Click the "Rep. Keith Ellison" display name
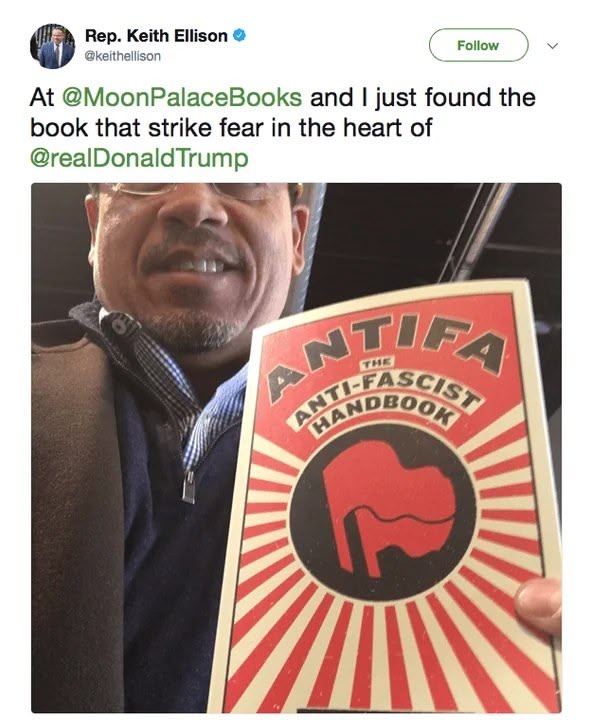 pos(156,35)
